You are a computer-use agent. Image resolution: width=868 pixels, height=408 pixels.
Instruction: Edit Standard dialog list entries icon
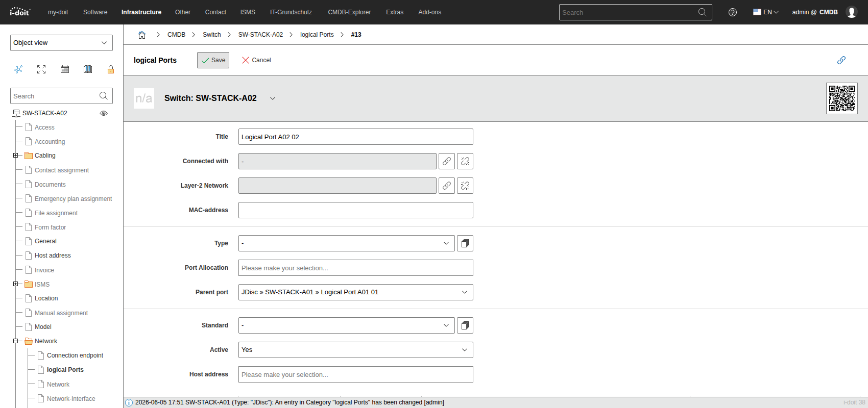pos(465,325)
